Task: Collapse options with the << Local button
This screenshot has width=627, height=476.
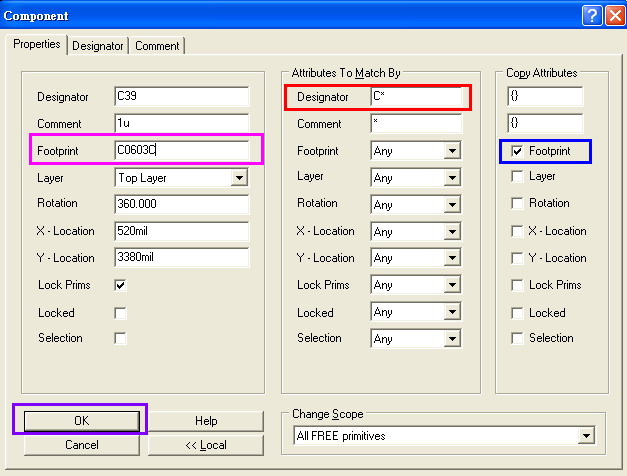Action: [206, 445]
